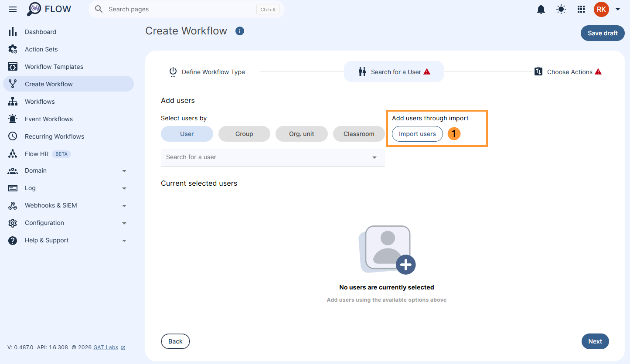Screen dimensions: 630x364
Task: Click the Log icon in sidebar
Action: coord(13,188)
